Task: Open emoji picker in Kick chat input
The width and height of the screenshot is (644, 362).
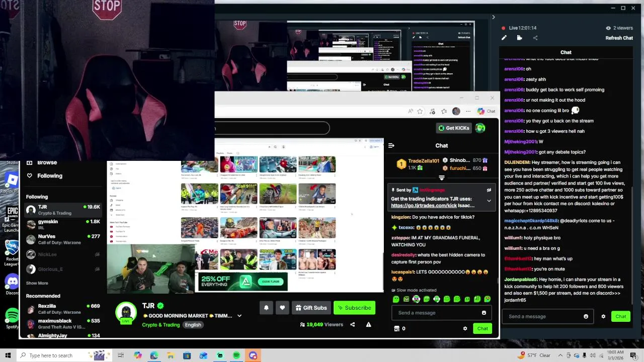Action: click(484, 313)
